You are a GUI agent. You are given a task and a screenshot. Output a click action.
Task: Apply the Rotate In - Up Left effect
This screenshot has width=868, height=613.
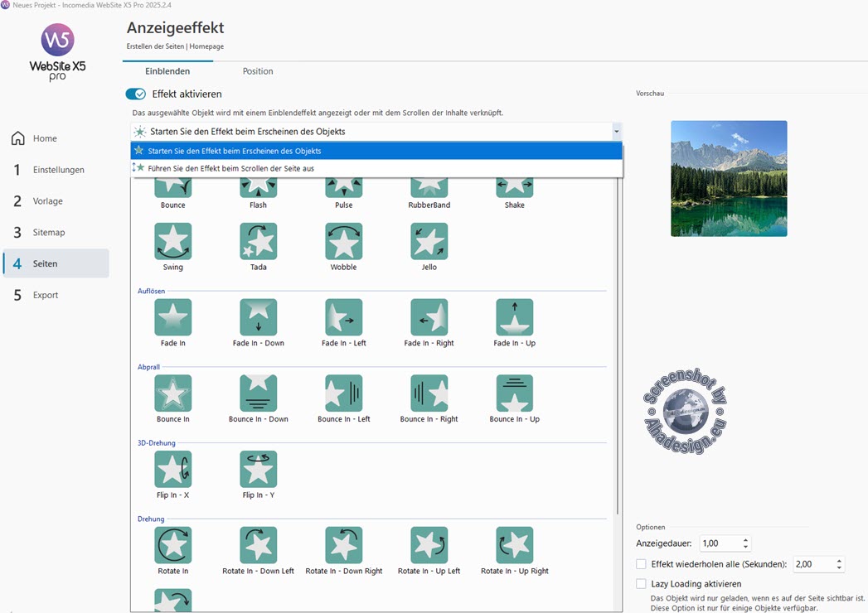pyautogui.click(x=429, y=545)
